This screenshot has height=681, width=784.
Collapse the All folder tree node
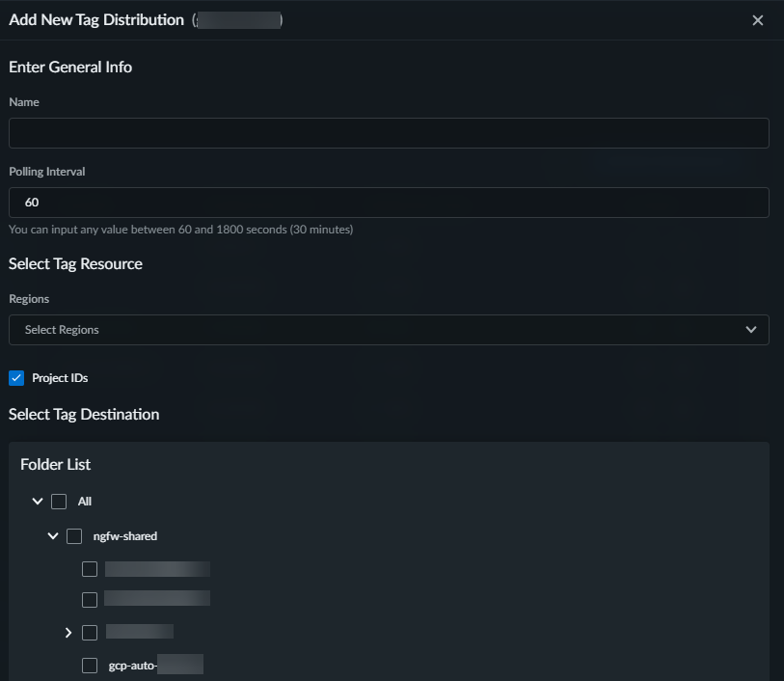[38, 502]
